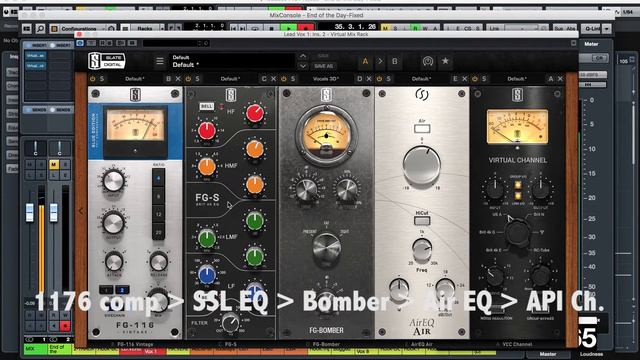This screenshot has width=640, height=360.
Task: Toggle the Air band button on AirEQ
Action: (x=422, y=129)
